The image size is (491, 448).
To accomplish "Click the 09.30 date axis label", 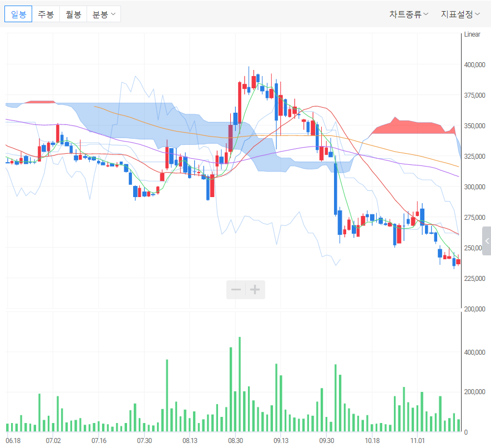I will (327, 440).
